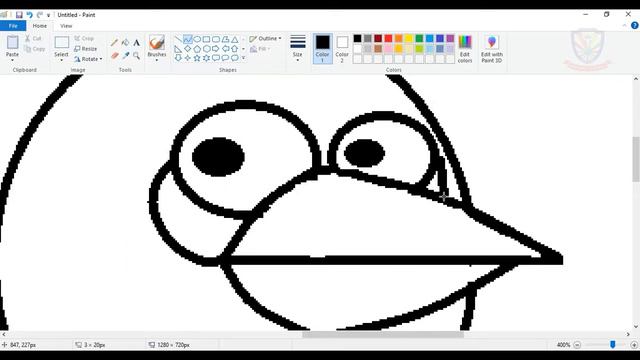The image size is (640, 360).
Task: Select the Down arrow shape
Action: (178, 58)
